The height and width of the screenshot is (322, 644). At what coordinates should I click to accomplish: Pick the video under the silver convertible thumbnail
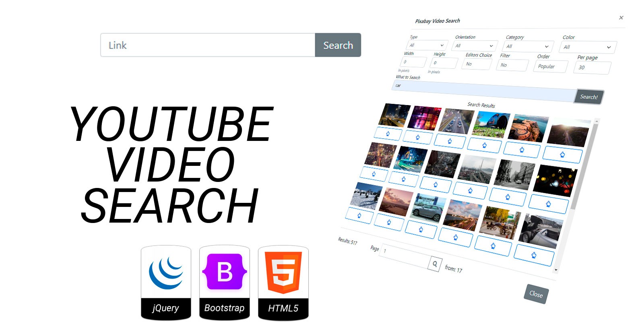click(x=534, y=255)
